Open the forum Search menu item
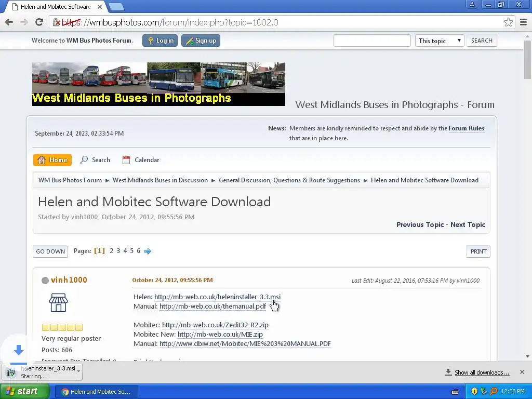This screenshot has width=532, height=399. [x=95, y=160]
